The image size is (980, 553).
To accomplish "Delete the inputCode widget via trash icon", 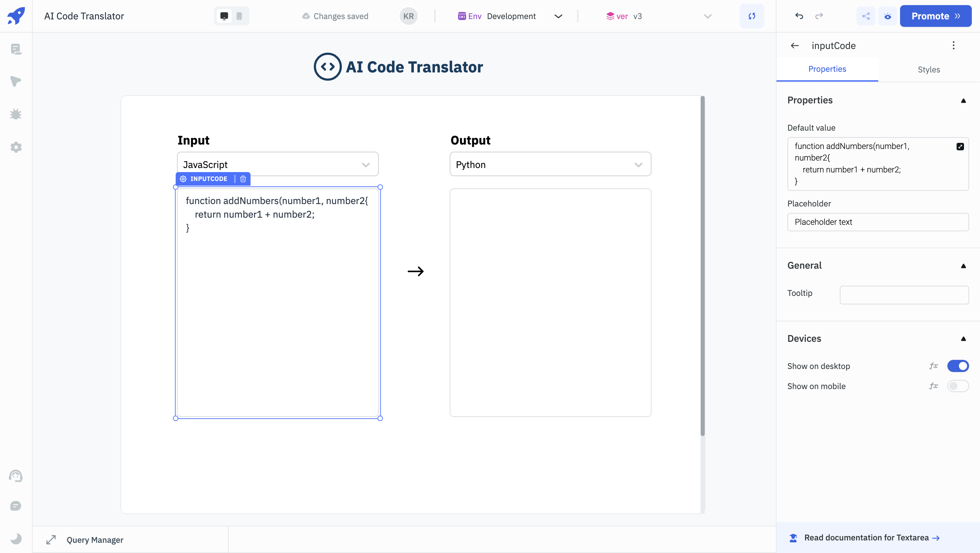I will coord(243,179).
